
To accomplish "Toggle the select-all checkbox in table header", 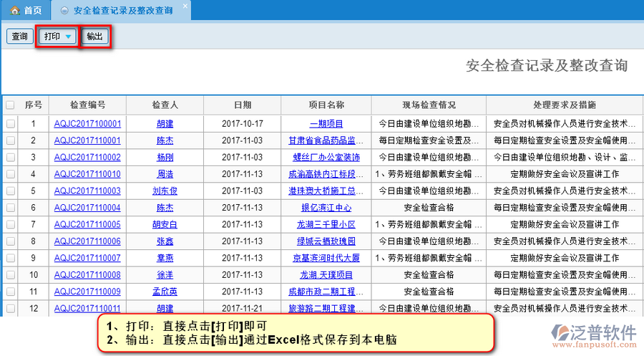I will point(10,105).
